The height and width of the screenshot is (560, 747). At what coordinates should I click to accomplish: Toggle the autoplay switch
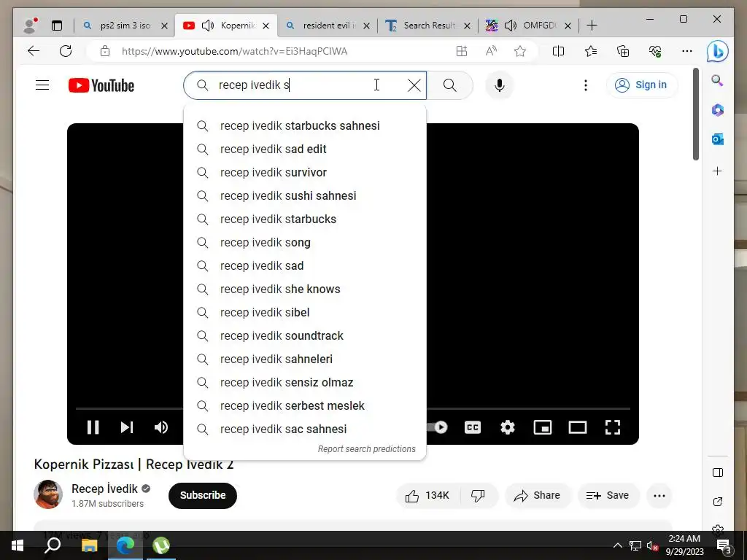[438, 427]
